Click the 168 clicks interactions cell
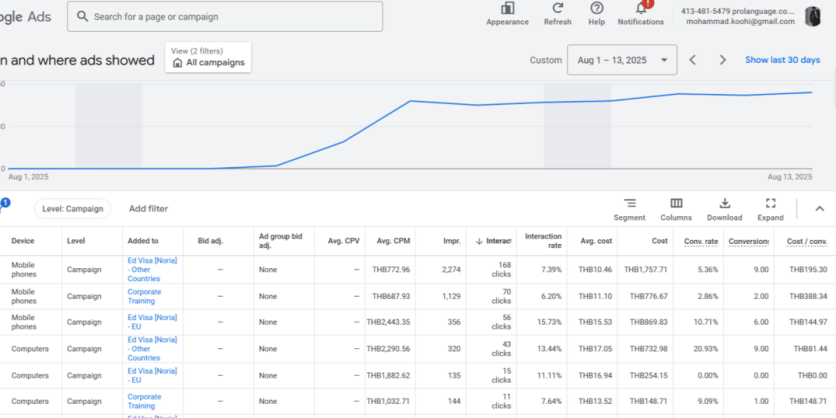This screenshot has height=418, width=836. [x=501, y=270]
